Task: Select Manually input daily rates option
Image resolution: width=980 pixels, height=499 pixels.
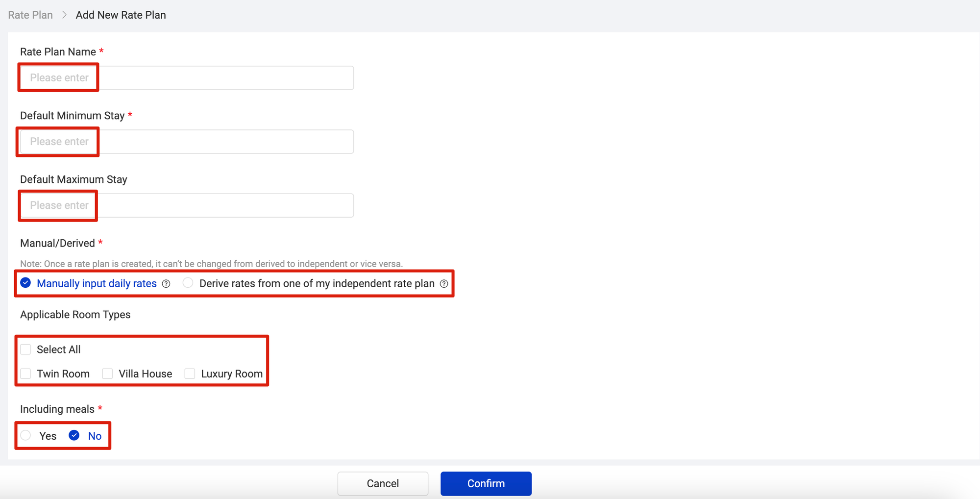Action: coord(26,283)
